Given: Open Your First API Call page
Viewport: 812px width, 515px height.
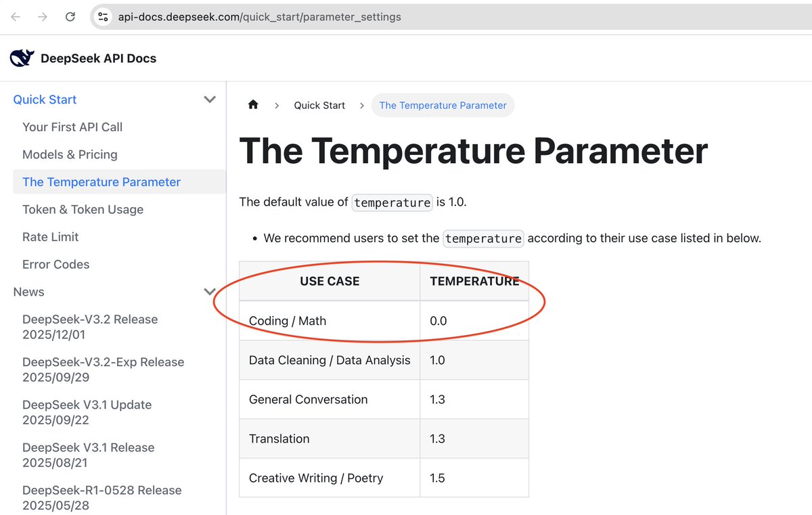Looking at the screenshot, I should coord(72,127).
